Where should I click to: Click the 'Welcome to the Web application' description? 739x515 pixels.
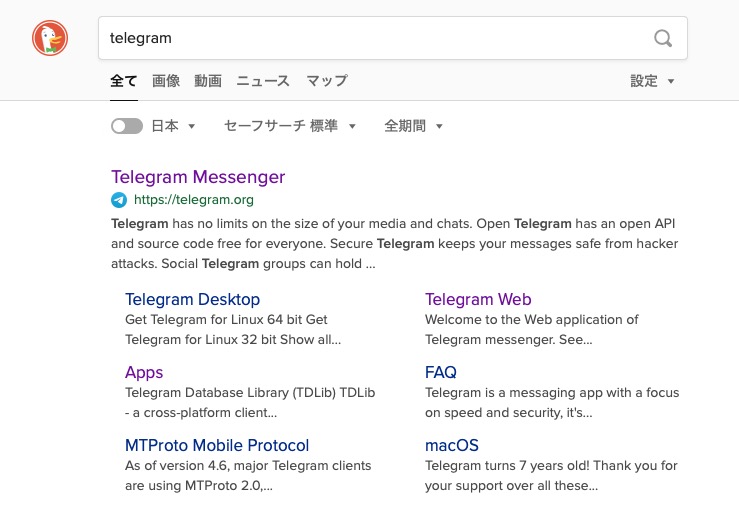532,329
